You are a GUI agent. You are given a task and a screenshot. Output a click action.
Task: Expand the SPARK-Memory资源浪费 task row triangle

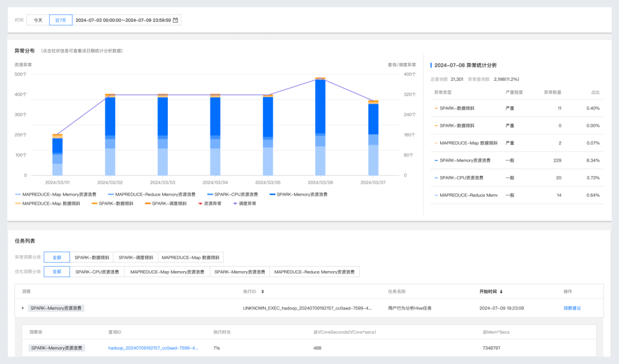[23, 308]
